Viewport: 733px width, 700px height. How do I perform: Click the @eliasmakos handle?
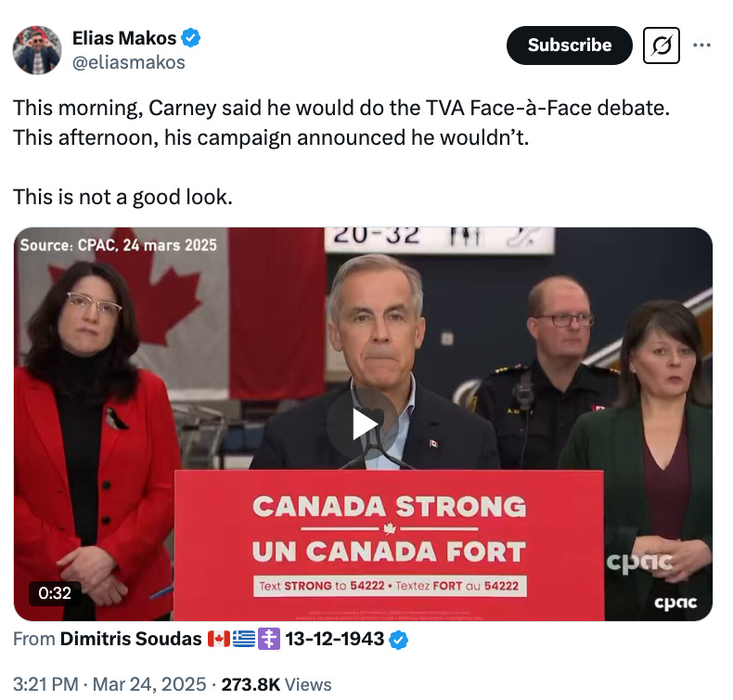(x=129, y=62)
